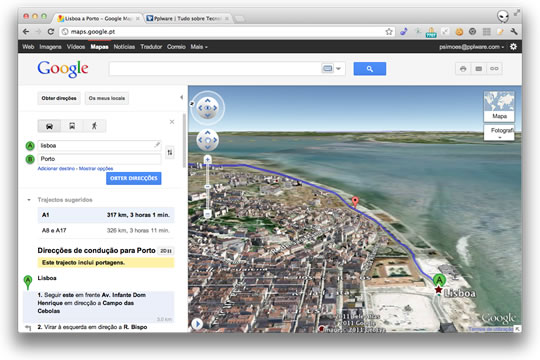
Task: Open Vídeos in Google bar
Action: 76,47
